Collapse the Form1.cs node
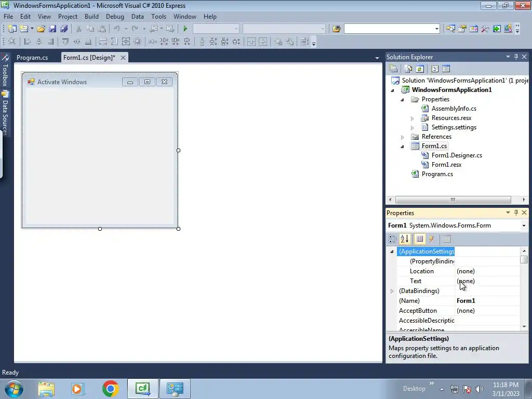The width and height of the screenshot is (532, 399). (x=403, y=147)
